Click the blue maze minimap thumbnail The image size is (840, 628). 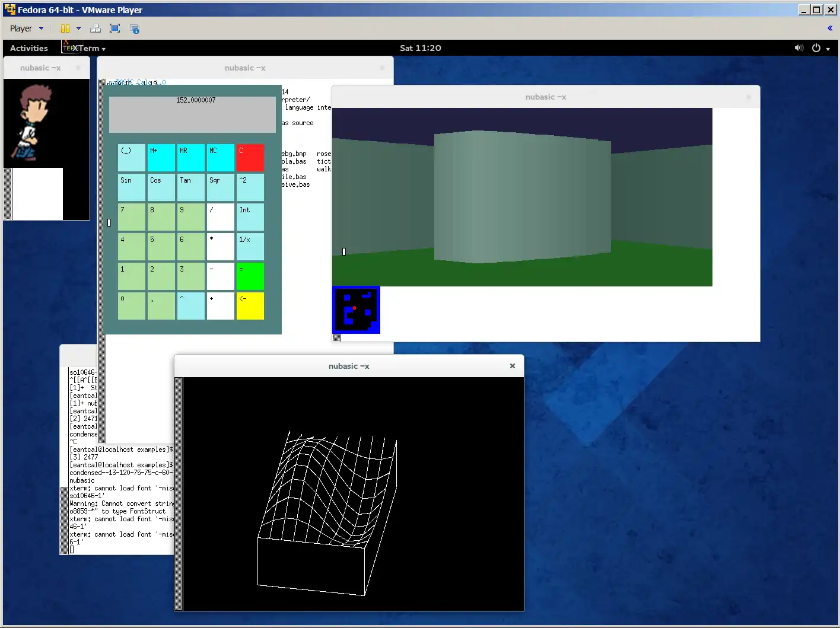coord(356,310)
